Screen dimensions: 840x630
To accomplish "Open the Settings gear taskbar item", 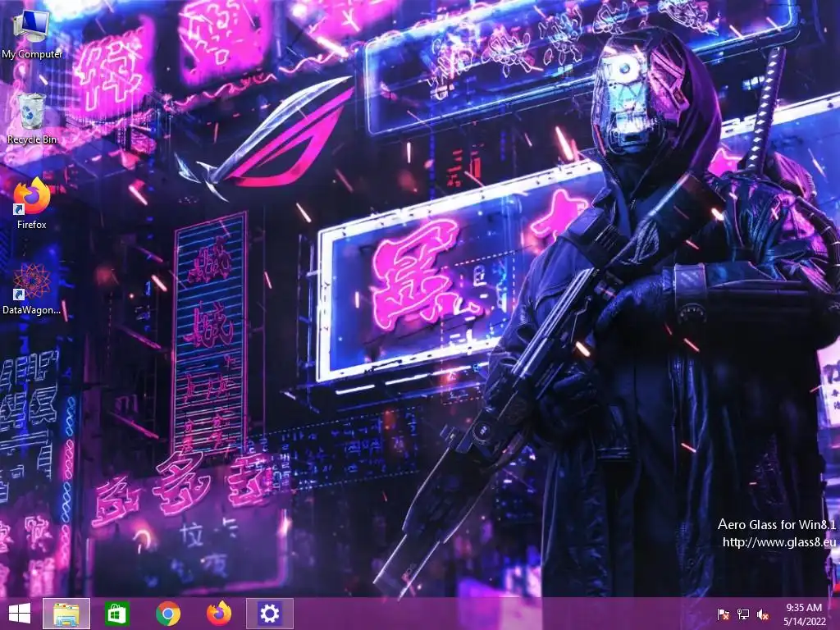I will tap(269, 614).
